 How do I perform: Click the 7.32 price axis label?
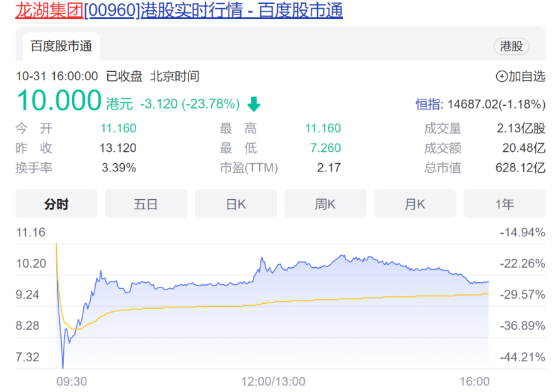[x=27, y=357]
